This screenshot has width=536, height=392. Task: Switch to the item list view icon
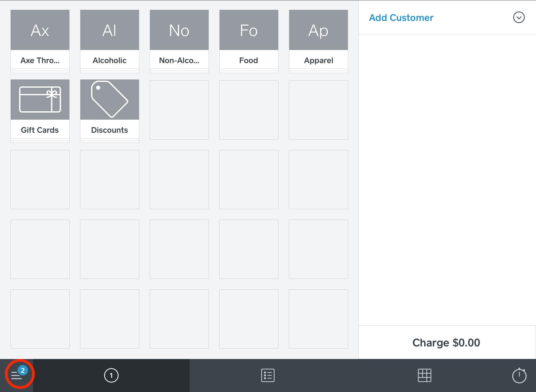click(x=268, y=376)
